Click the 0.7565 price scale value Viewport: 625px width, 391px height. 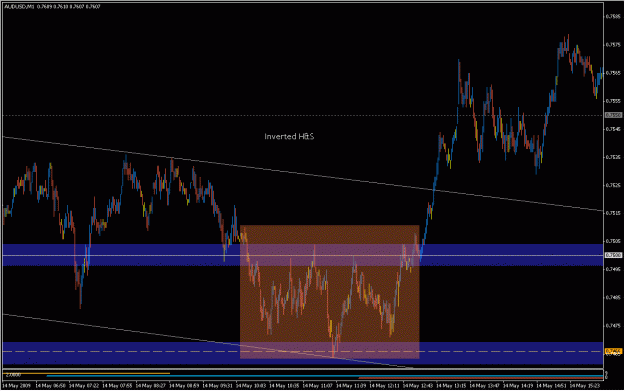(613, 73)
